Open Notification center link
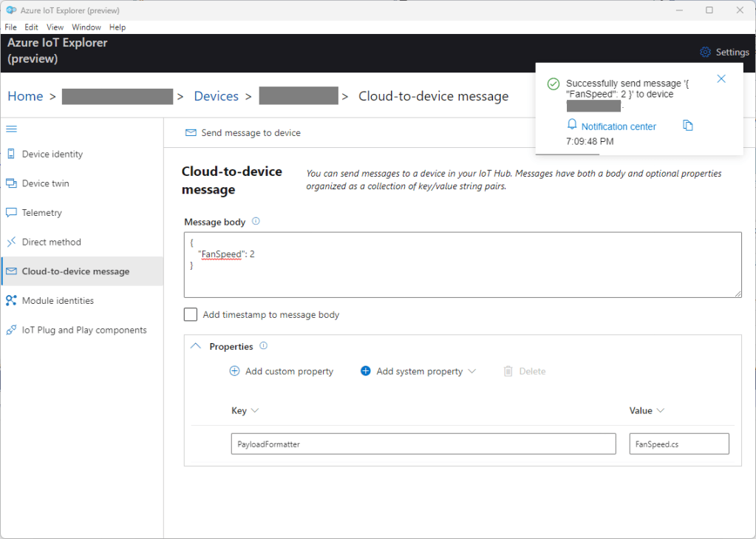The width and height of the screenshot is (756, 539). (x=618, y=126)
